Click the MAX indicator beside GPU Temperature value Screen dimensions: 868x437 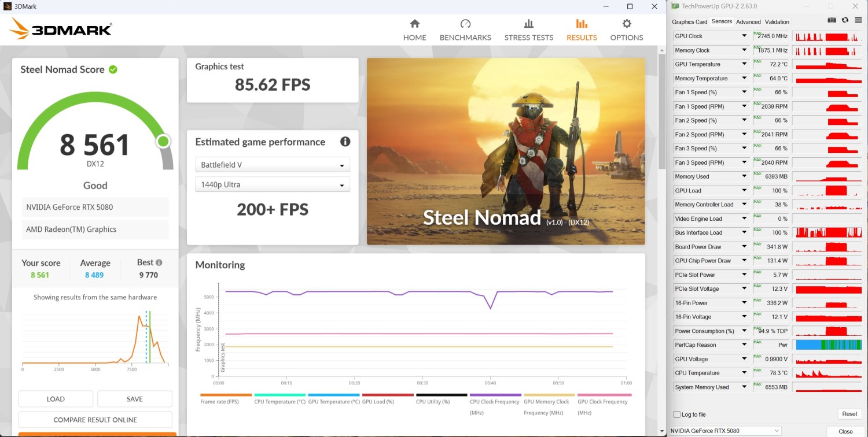click(x=758, y=62)
